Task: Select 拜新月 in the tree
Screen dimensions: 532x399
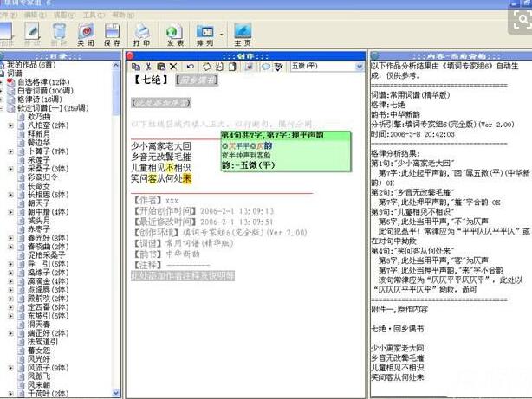Action: 39,134
